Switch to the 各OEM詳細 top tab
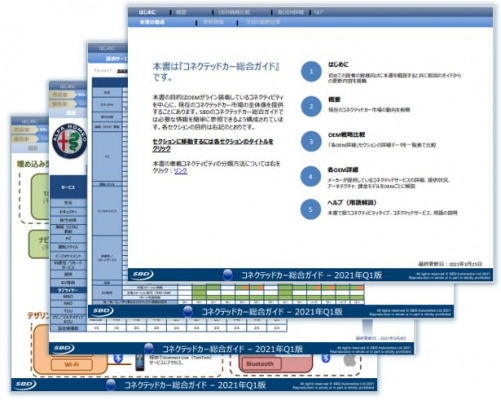Screen dimensions: 501x400 290,12
